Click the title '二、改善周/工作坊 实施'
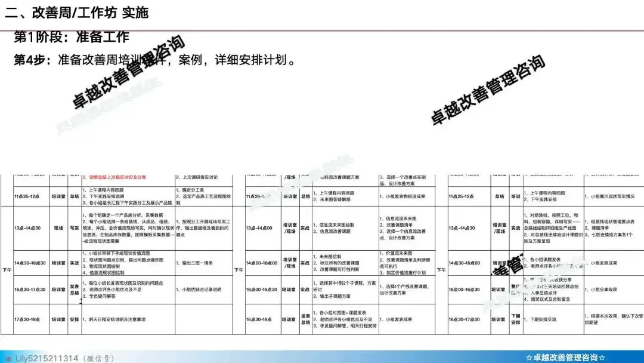 click(x=76, y=13)
